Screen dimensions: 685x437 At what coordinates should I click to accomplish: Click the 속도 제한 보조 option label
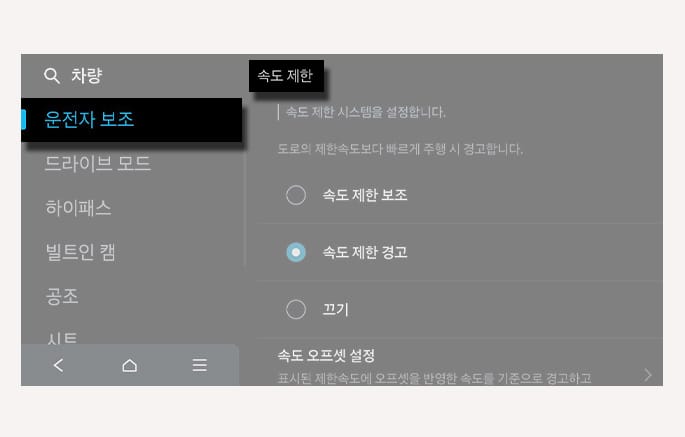(x=365, y=195)
